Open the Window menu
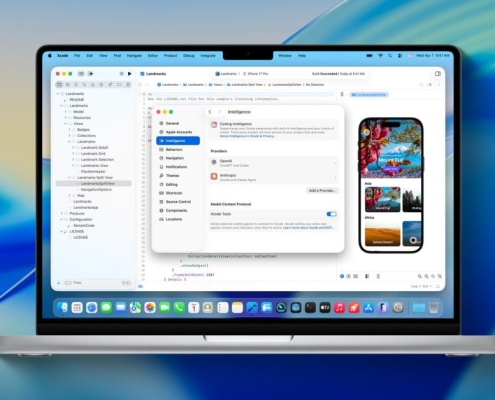This screenshot has height=400, width=495. [285, 56]
